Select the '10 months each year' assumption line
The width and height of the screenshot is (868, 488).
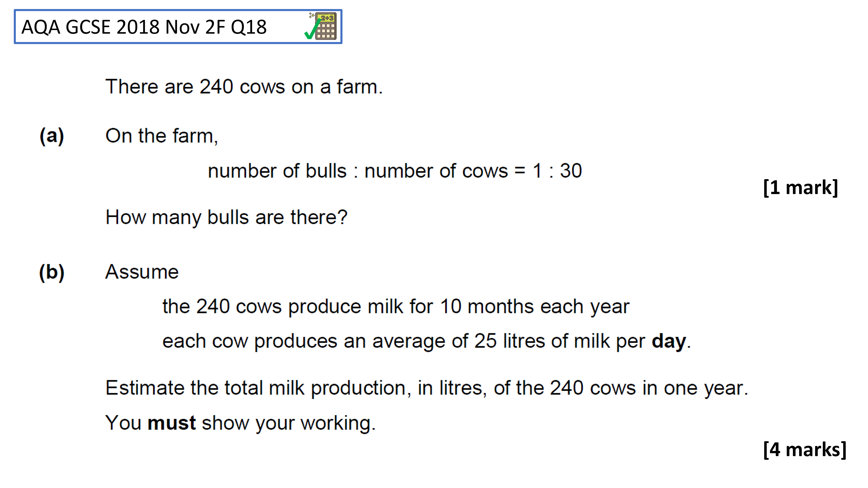tap(396, 307)
